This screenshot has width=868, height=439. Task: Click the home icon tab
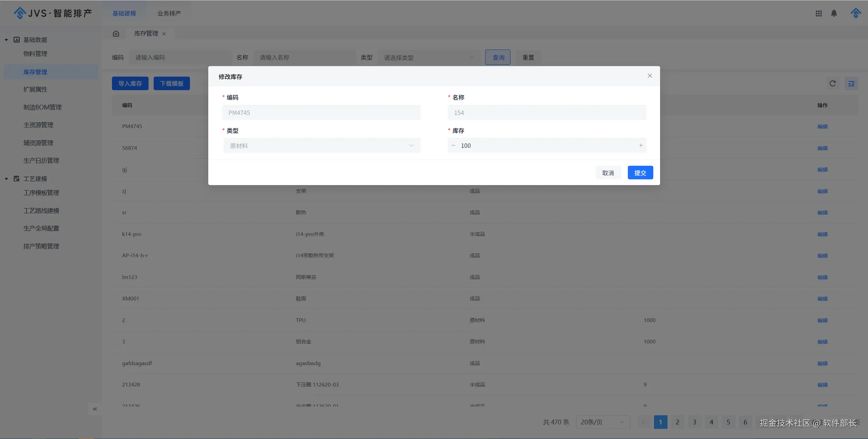tap(116, 34)
